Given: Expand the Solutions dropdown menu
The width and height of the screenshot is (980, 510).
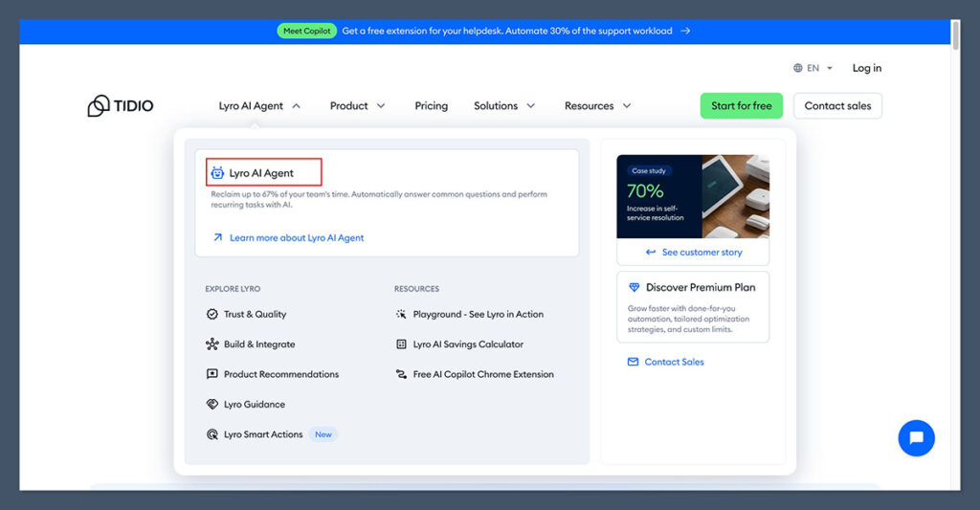Looking at the screenshot, I should click(x=504, y=106).
